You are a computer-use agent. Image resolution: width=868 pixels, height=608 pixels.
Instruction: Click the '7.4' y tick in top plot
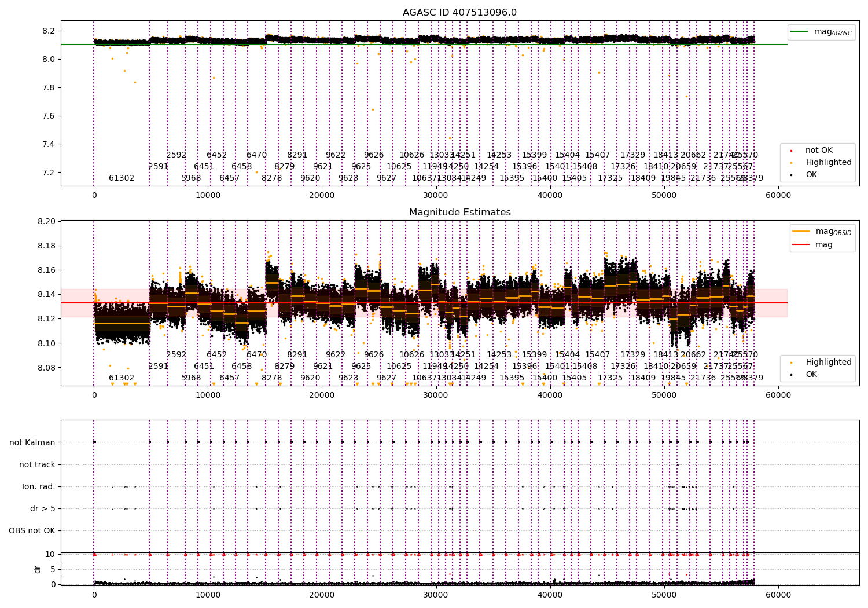pyautogui.click(x=49, y=144)
